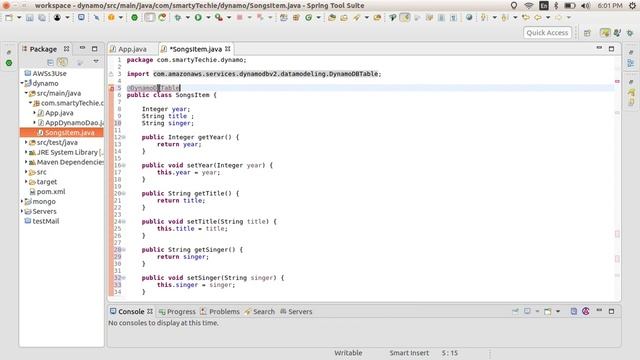Open the New wizard dropdown arrow

point(19,18)
